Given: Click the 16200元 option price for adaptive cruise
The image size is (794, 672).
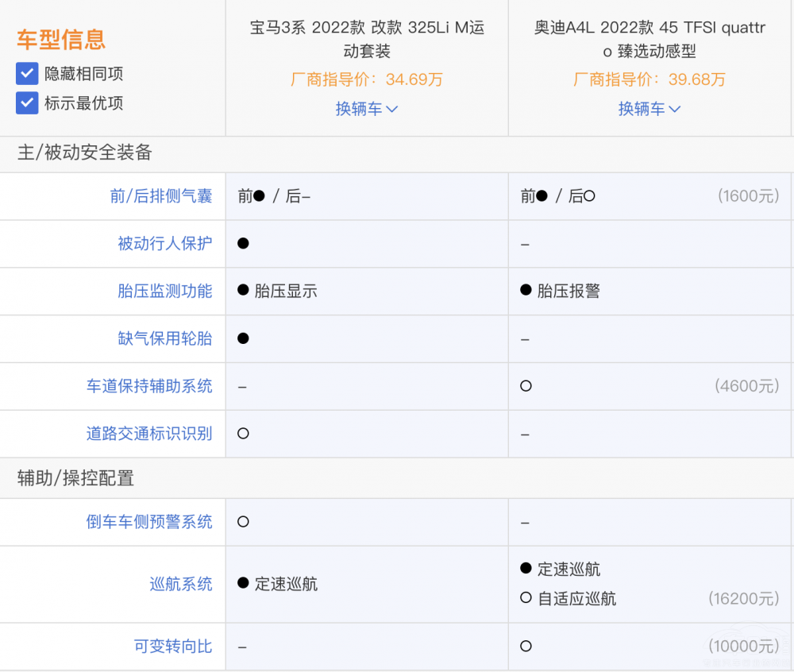Looking at the screenshot, I should click(743, 599).
